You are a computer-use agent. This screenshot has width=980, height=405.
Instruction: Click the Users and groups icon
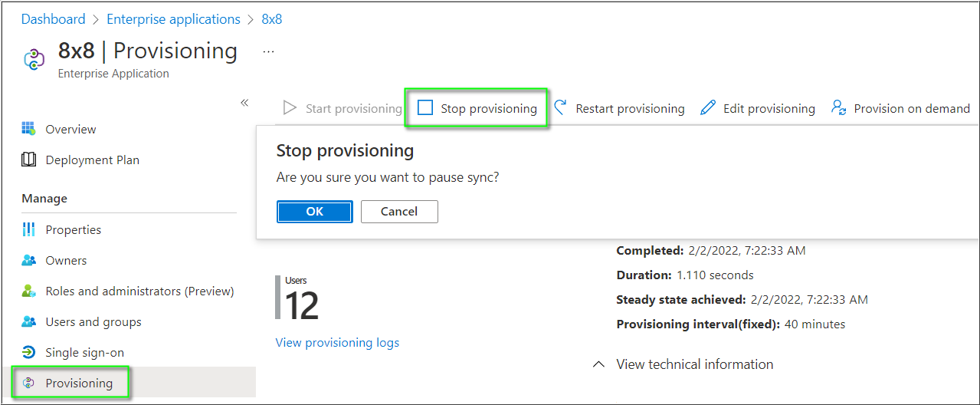[x=28, y=321]
